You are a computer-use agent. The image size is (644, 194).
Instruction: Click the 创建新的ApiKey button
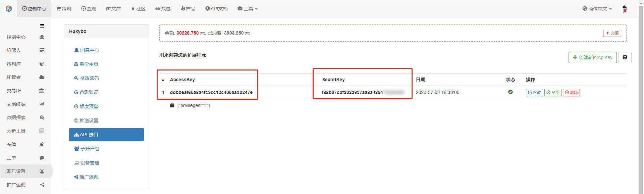pos(592,57)
